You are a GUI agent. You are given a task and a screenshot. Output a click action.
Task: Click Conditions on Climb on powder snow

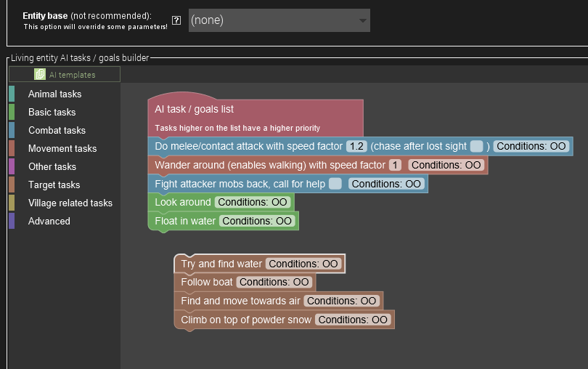(353, 320)
